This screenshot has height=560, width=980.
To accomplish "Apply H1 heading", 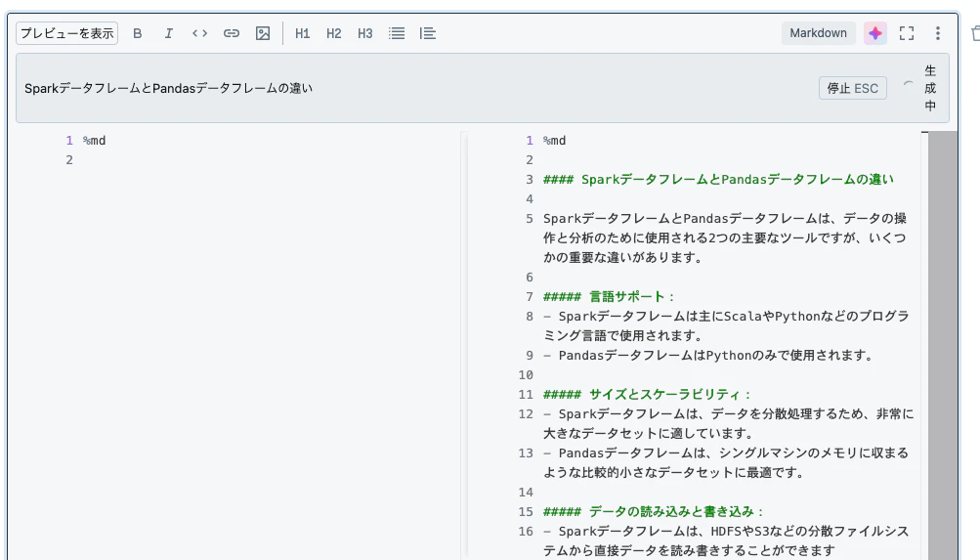I will coord(303,34).
